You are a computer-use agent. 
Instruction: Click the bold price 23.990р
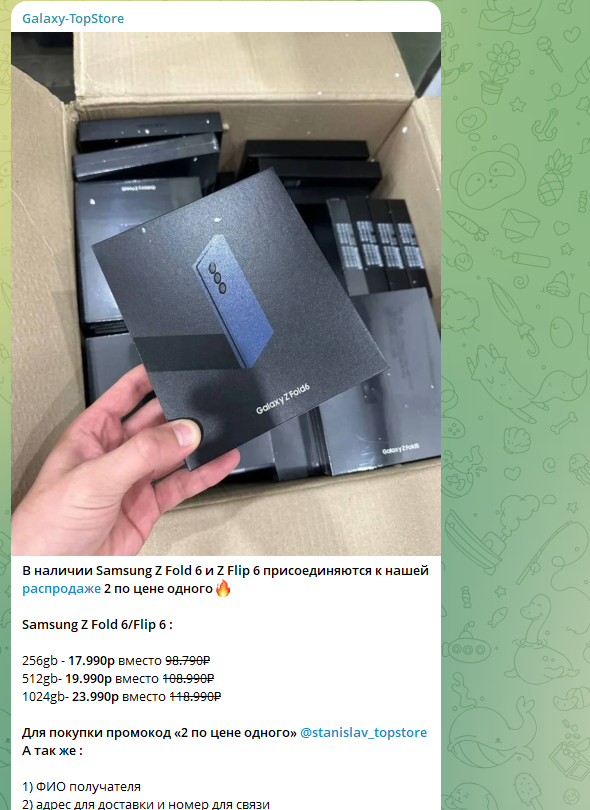[95, 696]
